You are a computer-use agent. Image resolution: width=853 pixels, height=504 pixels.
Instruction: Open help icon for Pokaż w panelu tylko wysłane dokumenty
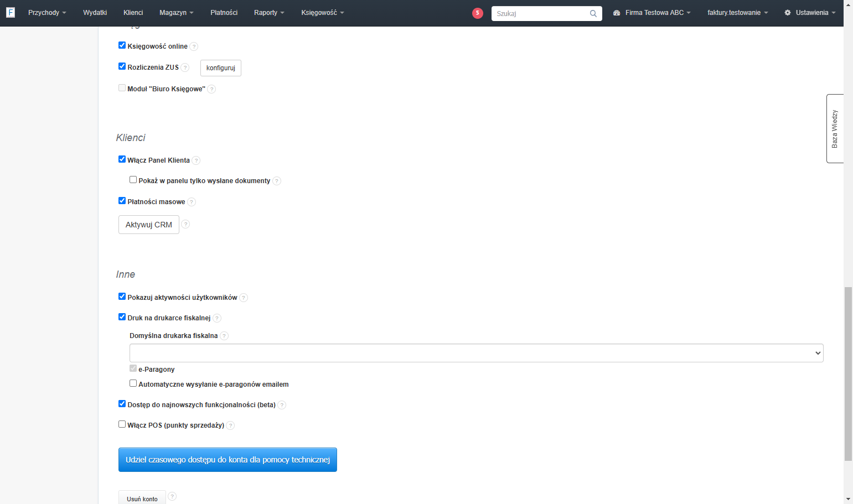point(277,181)
